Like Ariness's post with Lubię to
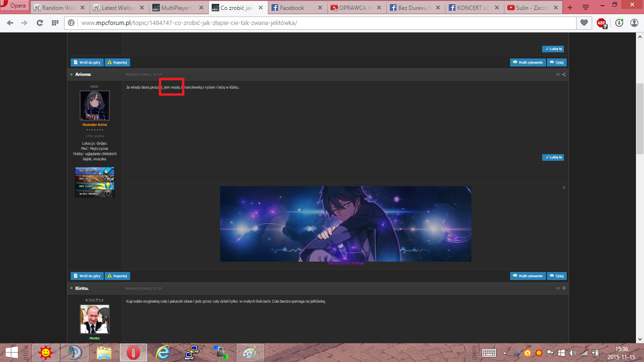Screen dimensions: 644x362 [x=553, y=157]
